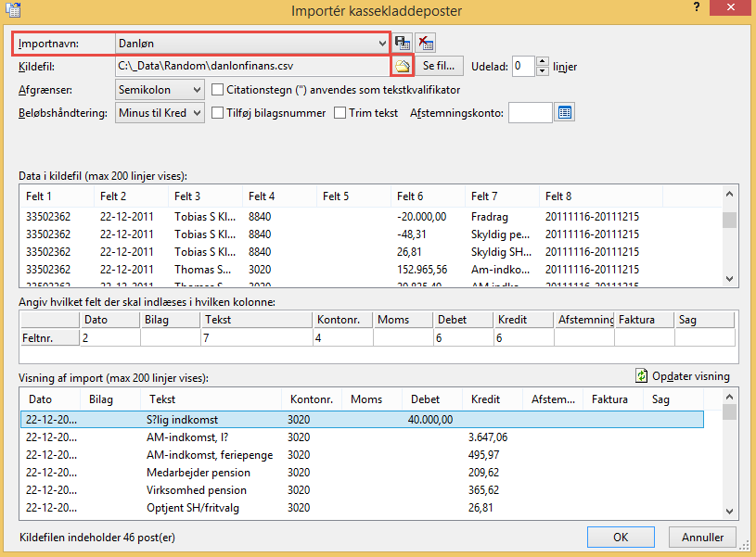Toggle the Trim tekst checkbox

click(340, 113)
